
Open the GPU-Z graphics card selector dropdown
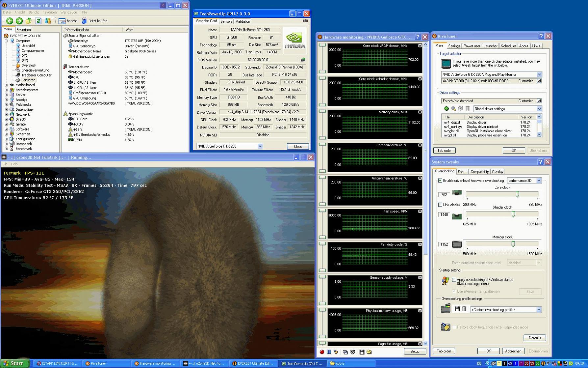coord(260,146)
